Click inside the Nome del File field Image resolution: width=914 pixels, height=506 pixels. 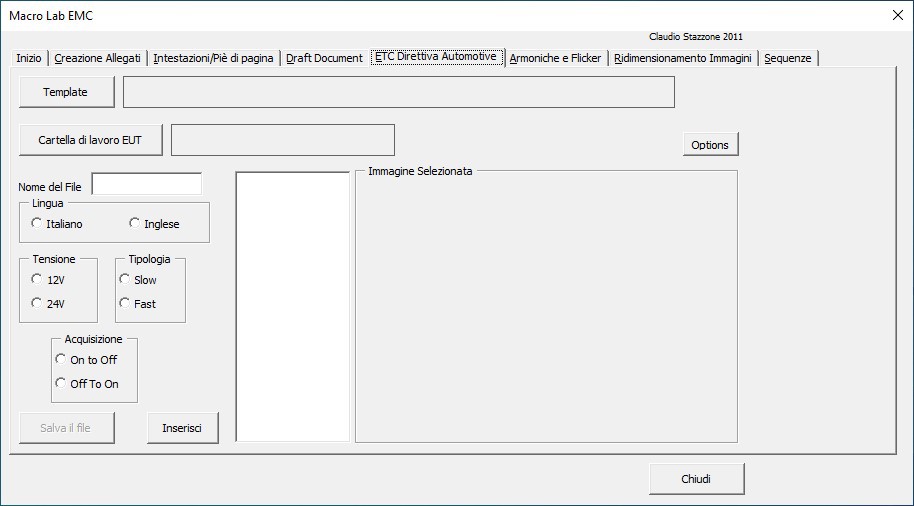tap(147, 184)
